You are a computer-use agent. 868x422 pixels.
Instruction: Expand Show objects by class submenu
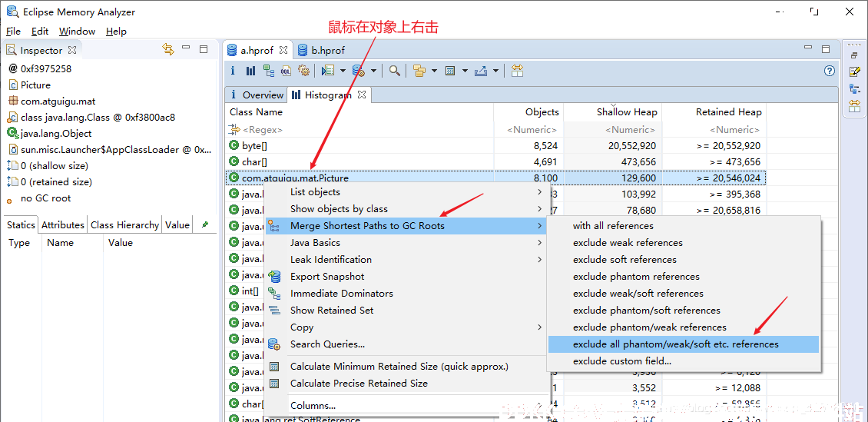pyautogui.click(x=540, y=209)
